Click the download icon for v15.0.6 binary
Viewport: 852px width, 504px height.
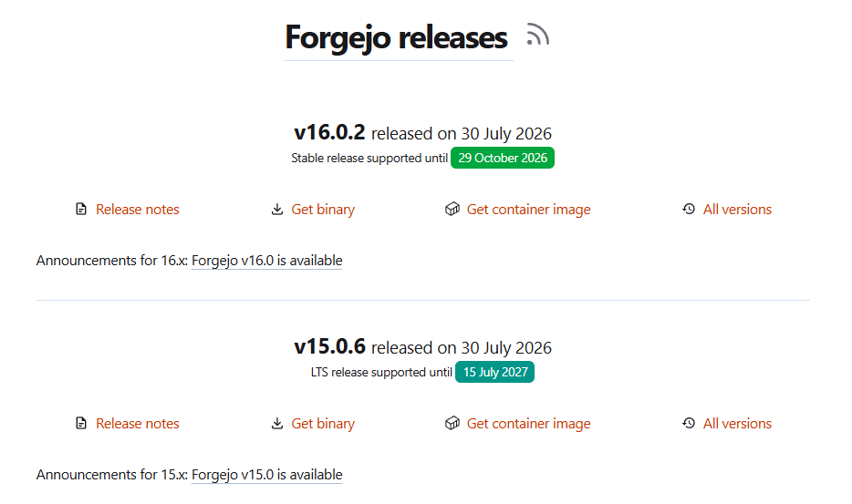pyautogui.click(x=277, y=423)
